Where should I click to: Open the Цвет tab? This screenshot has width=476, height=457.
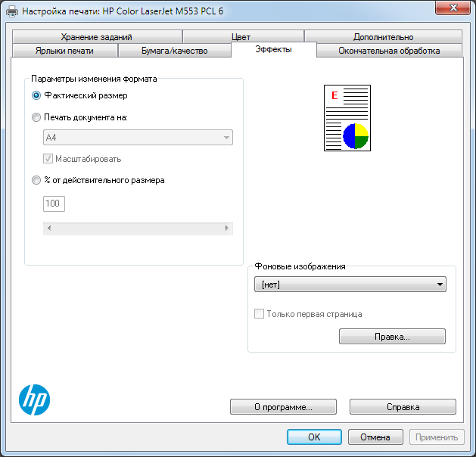coord(241,37)
